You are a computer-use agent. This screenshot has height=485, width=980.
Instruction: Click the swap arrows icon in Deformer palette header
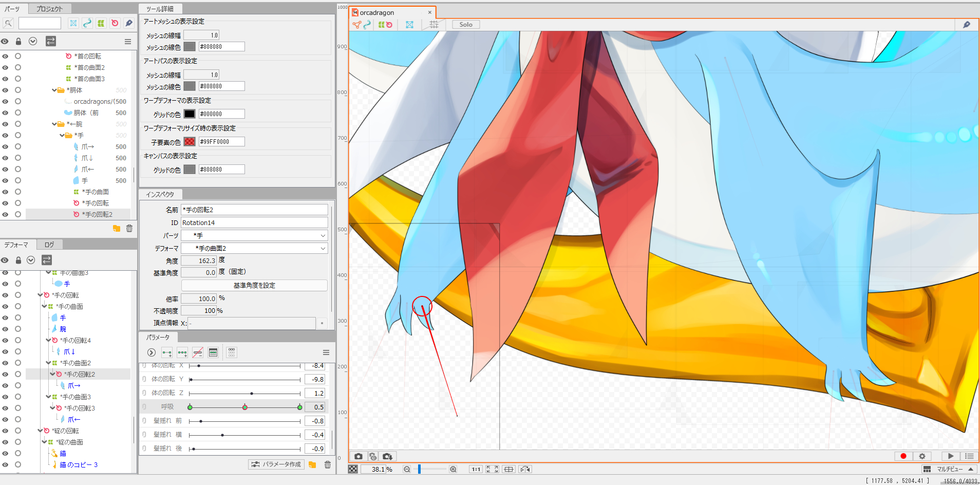tap(47, 260)
